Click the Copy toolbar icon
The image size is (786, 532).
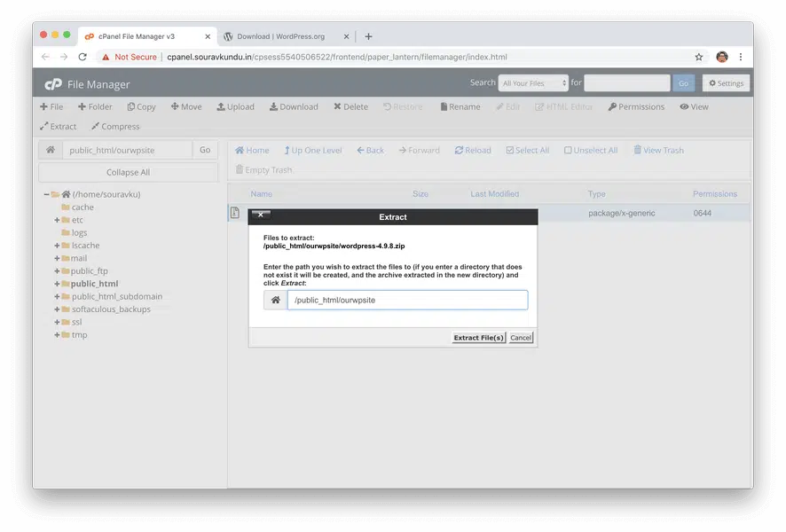131,107
